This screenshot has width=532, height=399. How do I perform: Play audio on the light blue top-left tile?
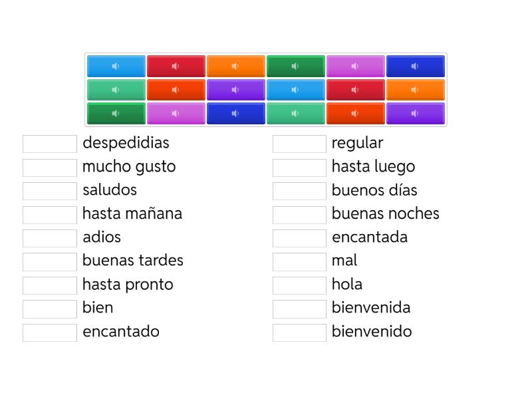(116, 66)
